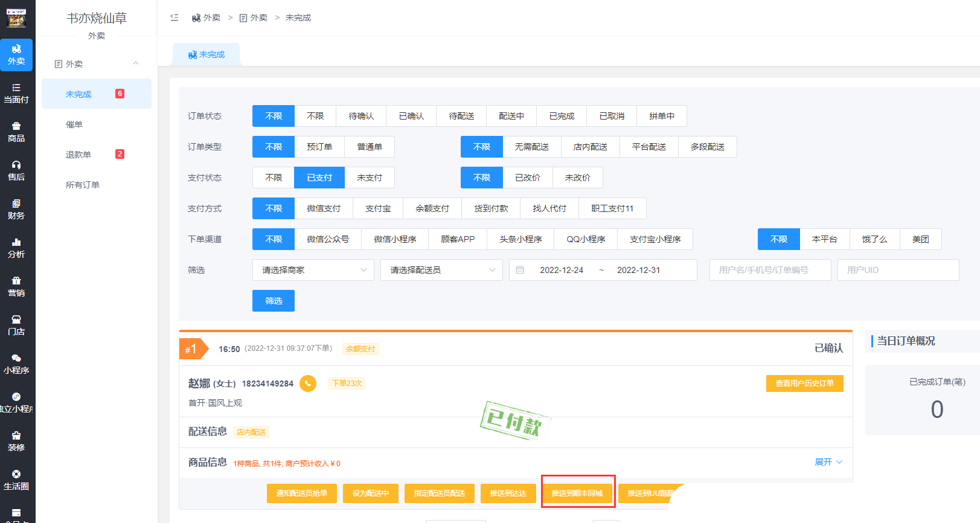
Task: Select 货到付款 payment method
Action: tap(491, 208)
